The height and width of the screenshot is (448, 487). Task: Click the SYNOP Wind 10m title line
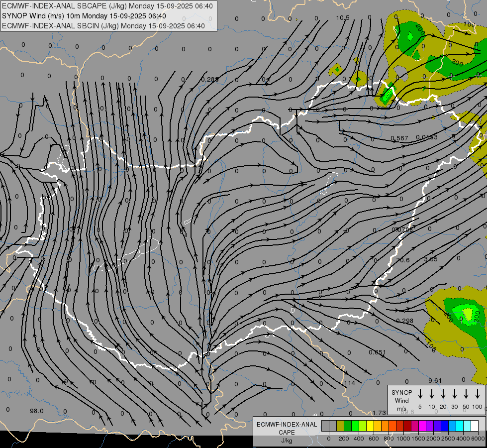click(84, 16)
